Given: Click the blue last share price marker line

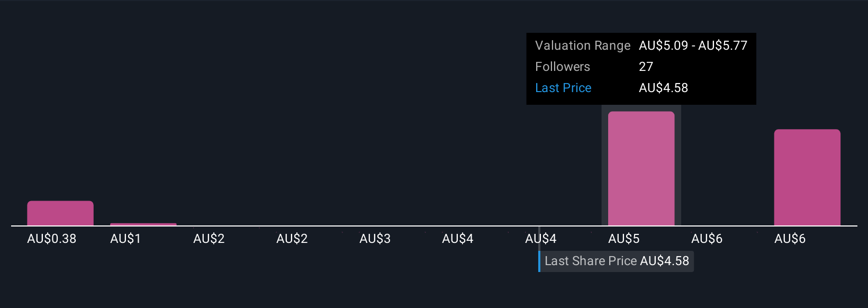Looking at the screenshot, I should coord(539,261).
